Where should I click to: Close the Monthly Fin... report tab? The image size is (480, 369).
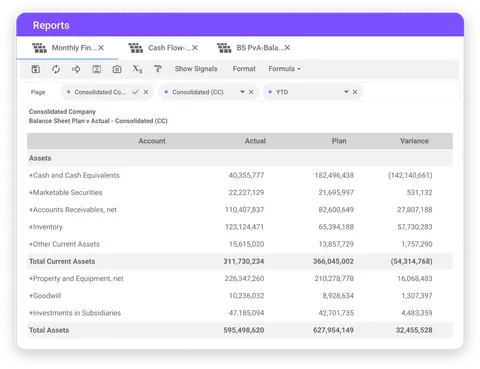pos(101,48)
